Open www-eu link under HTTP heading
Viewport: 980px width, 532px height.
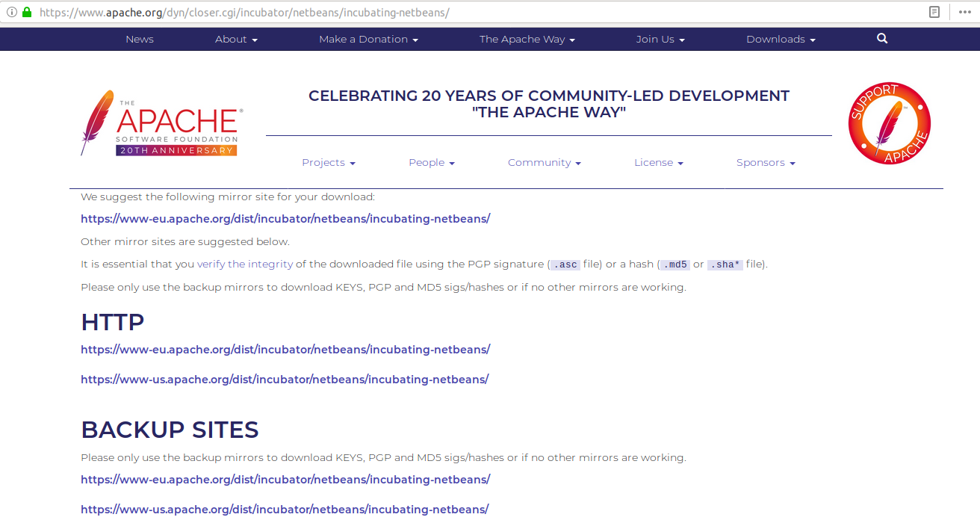click(285, 350)
